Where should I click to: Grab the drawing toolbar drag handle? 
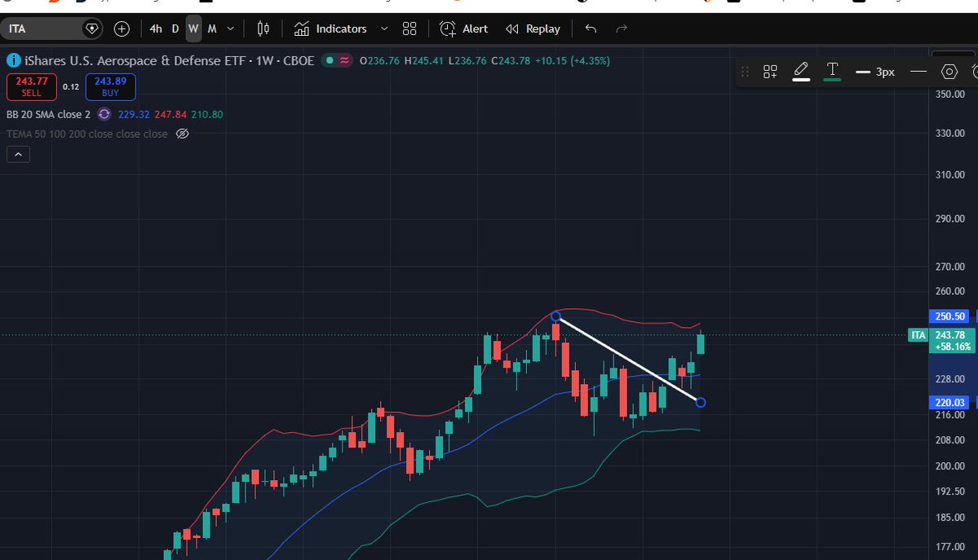[745, 72]
